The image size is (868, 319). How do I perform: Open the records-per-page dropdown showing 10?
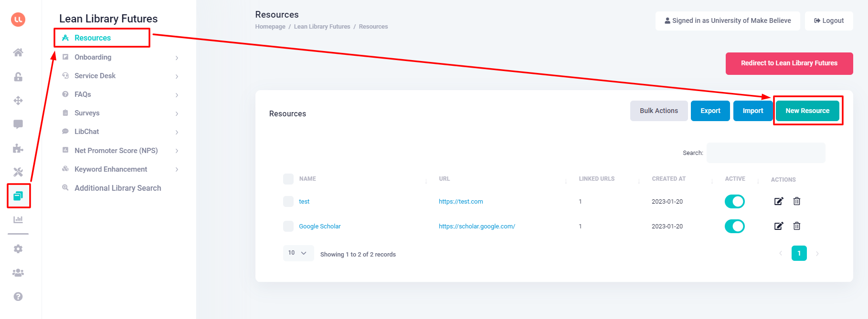tap(298, 253)
